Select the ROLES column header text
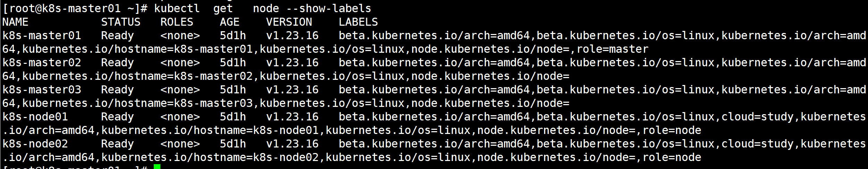Screen dimensions: 868x169 pyautogui.click(x=176, y=22)
